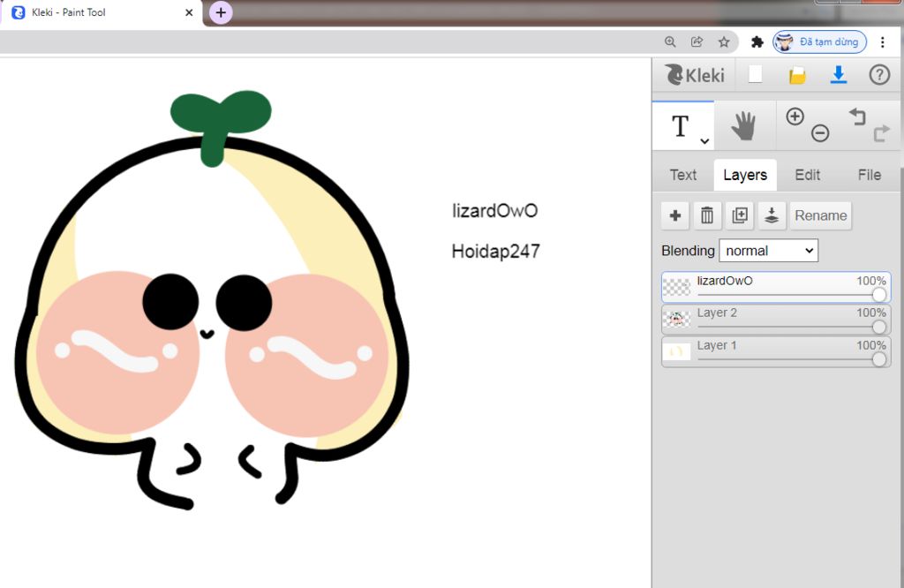
Task: Select the Layer 2 thumbnail
Action: [677, 319]
